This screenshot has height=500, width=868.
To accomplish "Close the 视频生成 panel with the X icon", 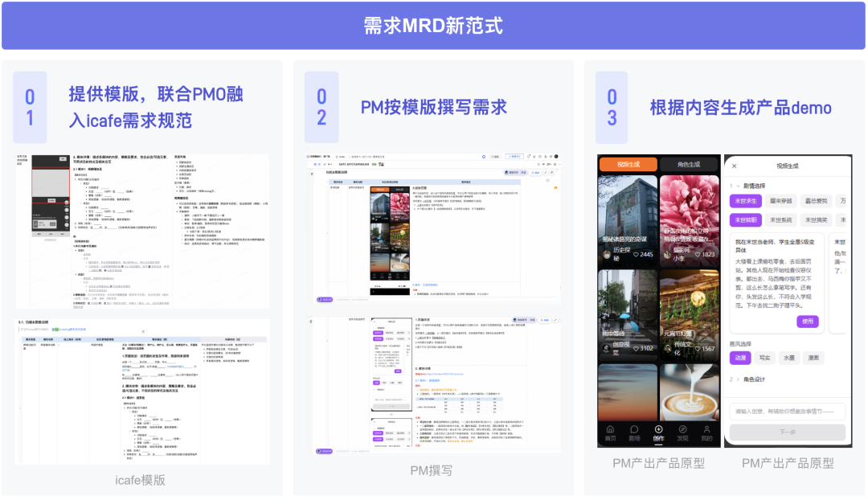I will click(734, 166).
